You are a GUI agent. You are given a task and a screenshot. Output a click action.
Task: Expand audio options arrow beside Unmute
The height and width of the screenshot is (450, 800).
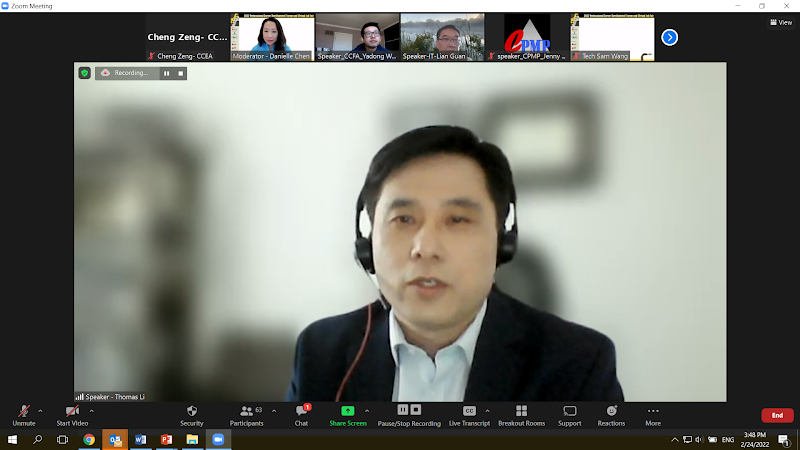point(40,411)
